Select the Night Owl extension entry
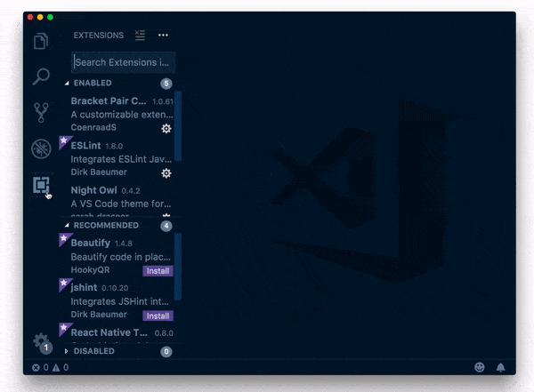 [117, 200]
